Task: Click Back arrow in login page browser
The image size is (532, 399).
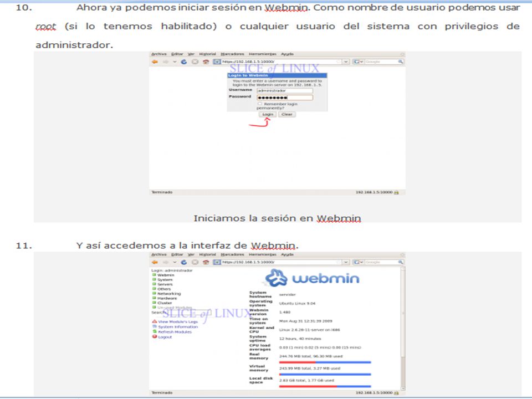Action: click(x=155, y=62)
